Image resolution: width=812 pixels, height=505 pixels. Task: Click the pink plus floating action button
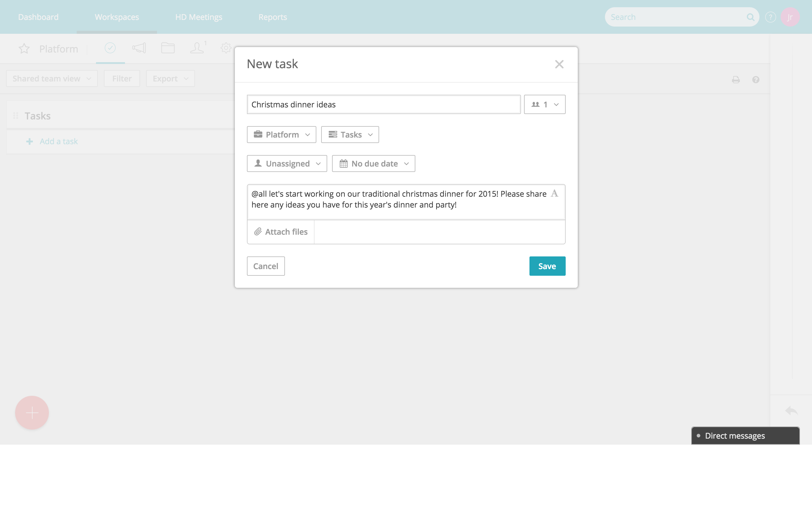coord(31,412)
